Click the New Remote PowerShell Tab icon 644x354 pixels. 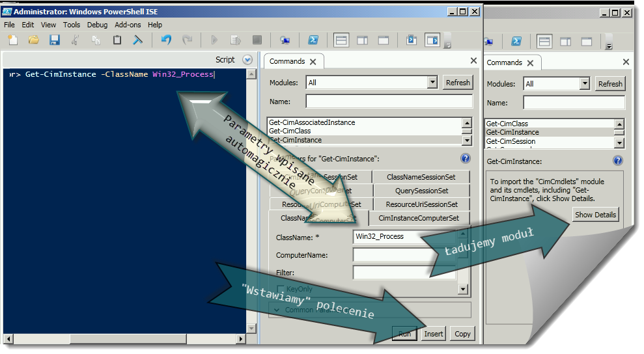285,40
